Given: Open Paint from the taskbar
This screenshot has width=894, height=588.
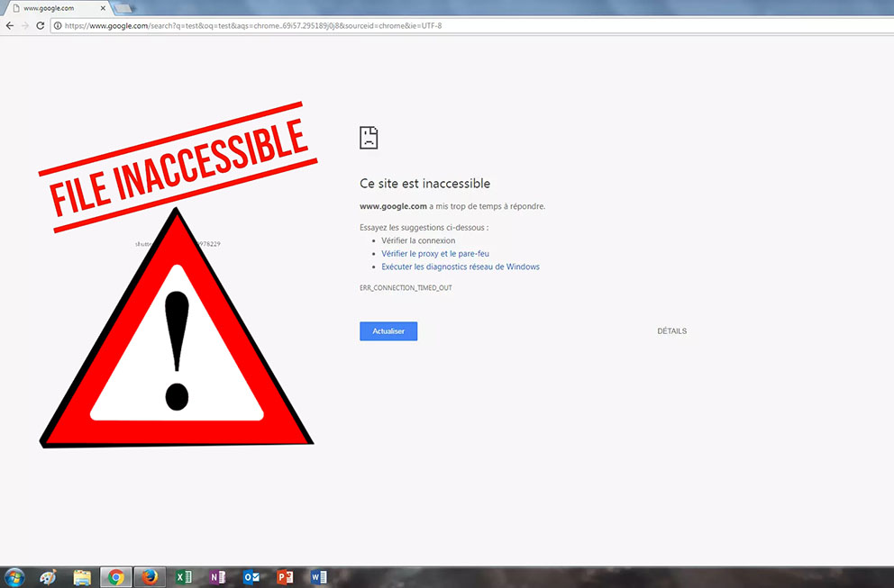Looking at the screenshot, I should [48, 577].
